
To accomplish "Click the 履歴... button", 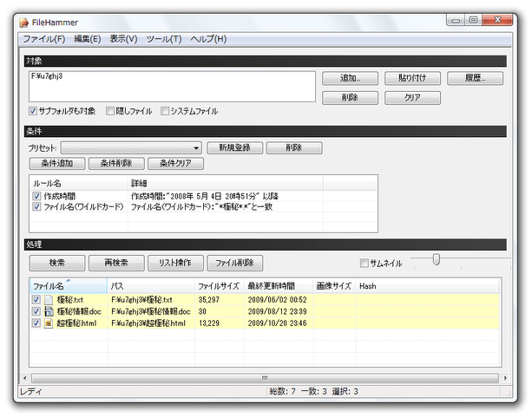I will pyautogui.click(x=475, y=78).
